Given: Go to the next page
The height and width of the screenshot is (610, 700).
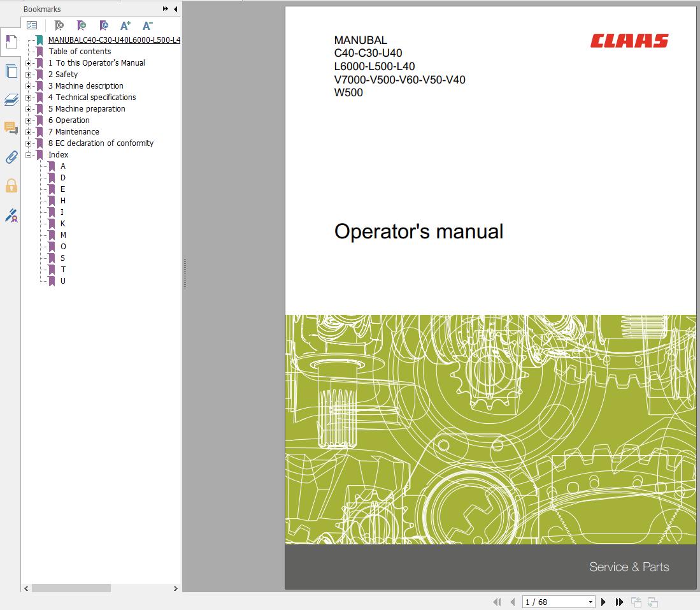Looking at the screenshot, I should 604,602.
